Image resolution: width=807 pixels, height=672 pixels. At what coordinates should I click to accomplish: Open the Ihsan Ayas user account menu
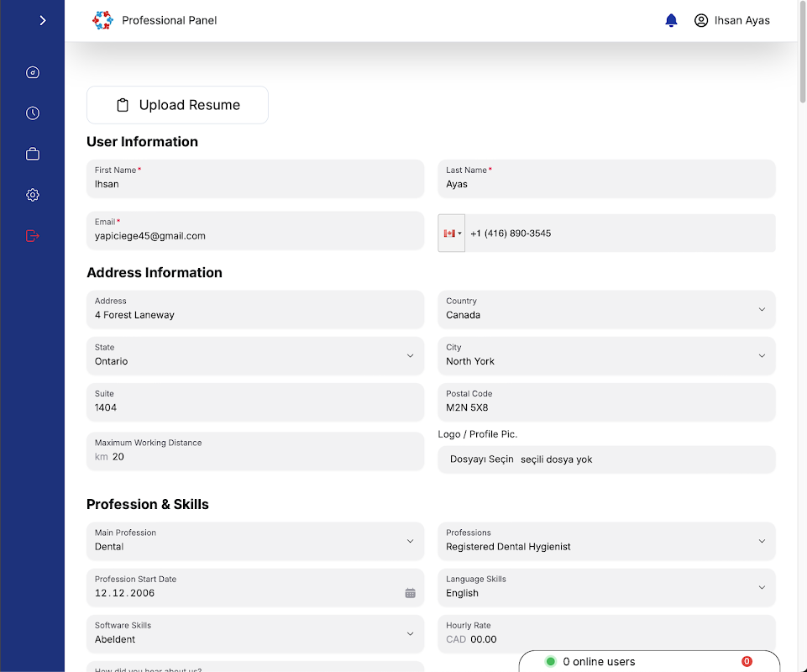coord(731,20)
